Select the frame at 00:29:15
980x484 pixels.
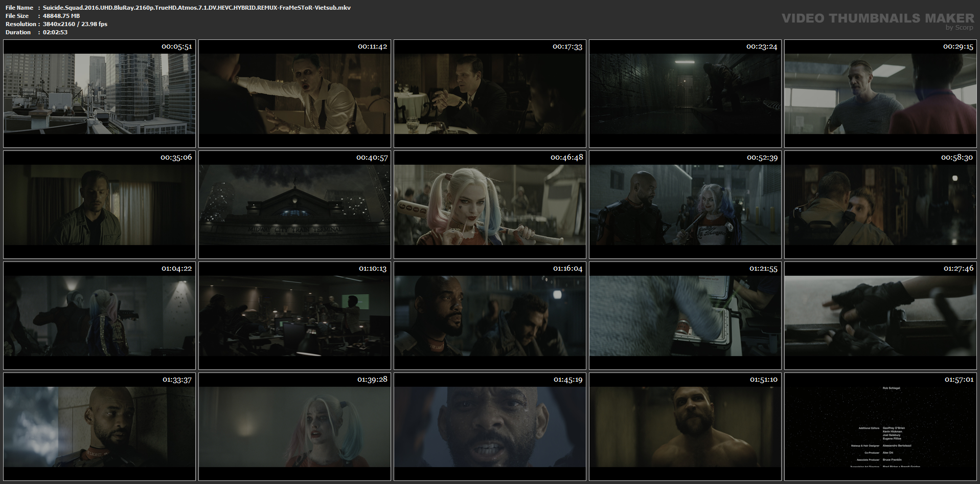(880, 94)
